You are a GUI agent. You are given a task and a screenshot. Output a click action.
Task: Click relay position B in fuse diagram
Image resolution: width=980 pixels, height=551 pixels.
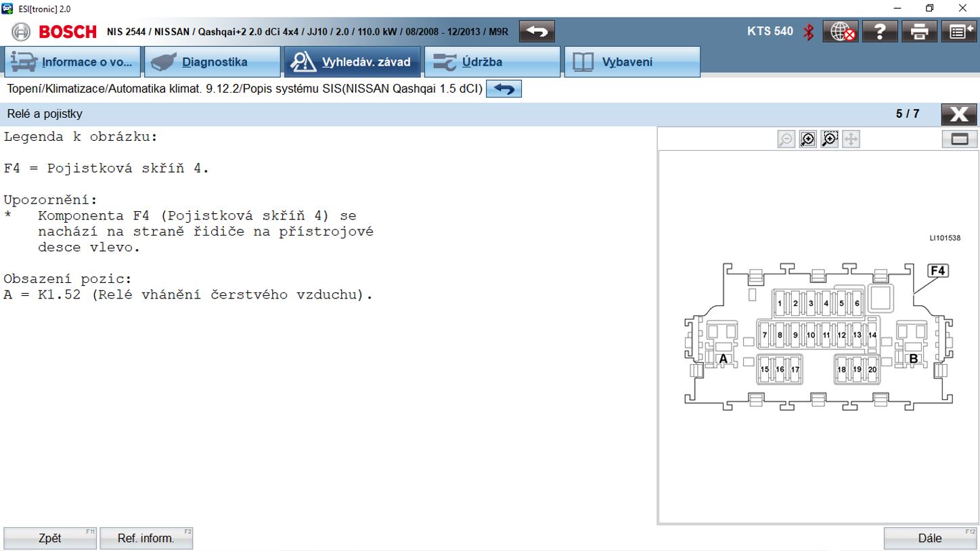913,358
